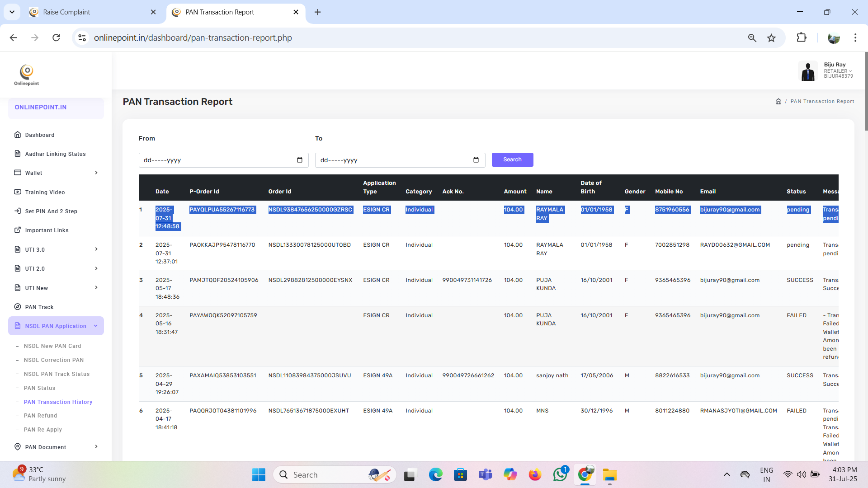Expand the UTI 3.0 submenu
The height and width of the screenshot is (488, 868).
pyautogui.click(x=56, y=249)
